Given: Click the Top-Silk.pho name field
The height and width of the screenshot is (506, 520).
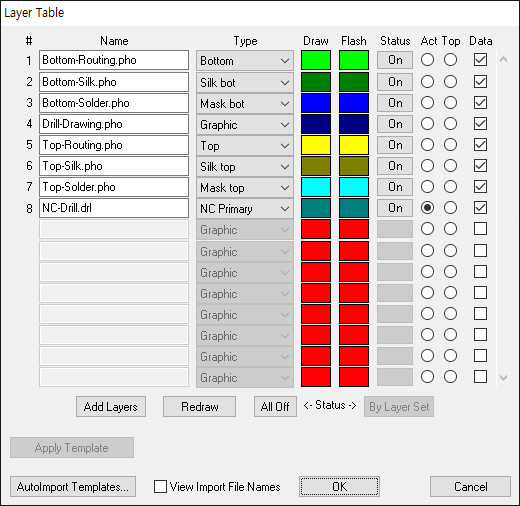Looking at the screenshot, I should 114,166.
